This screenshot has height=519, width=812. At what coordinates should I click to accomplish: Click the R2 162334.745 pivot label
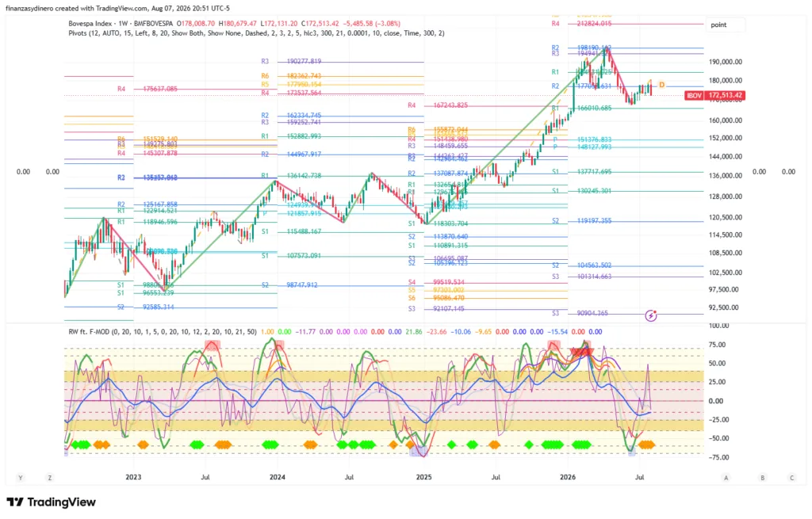[x=291, y=116]
